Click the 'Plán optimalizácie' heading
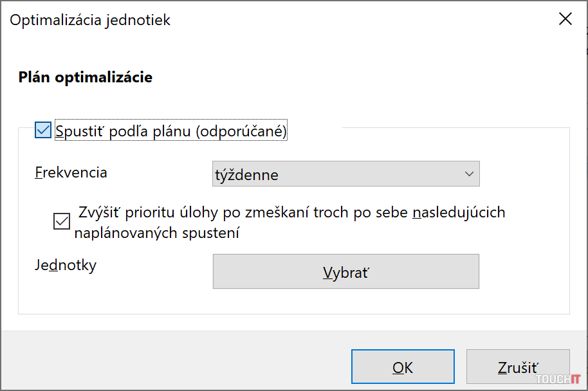 coord(86,78)
